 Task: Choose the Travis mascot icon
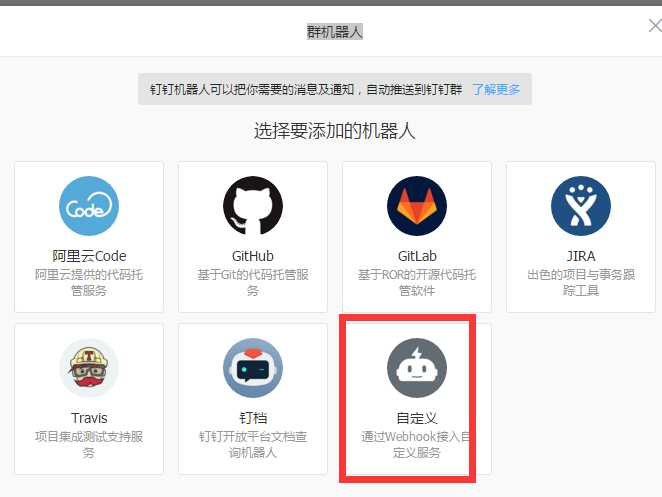(89, 368)
